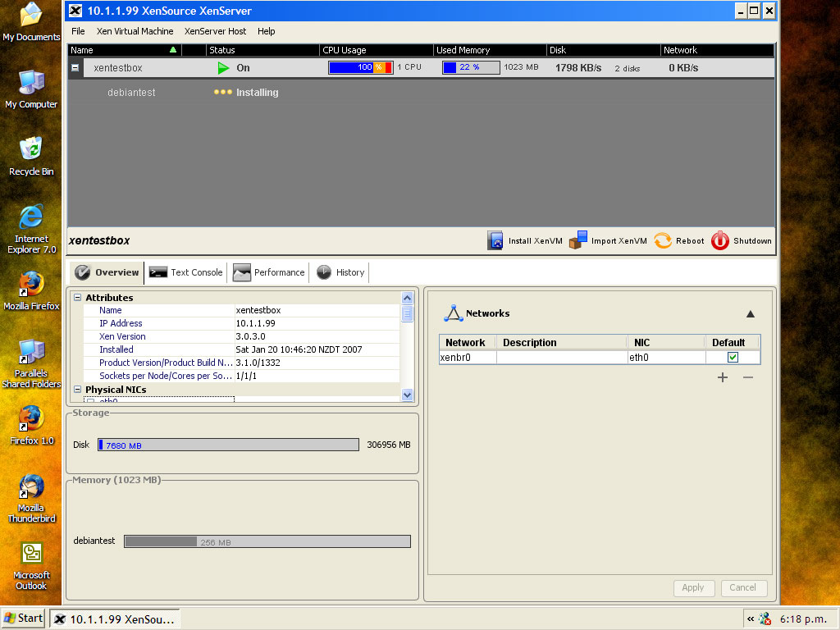The height and width of the screenshot is (630, 840).
Task: Switch to the Text Console tab
Action: pyautogui.click(x=186, y=272)
